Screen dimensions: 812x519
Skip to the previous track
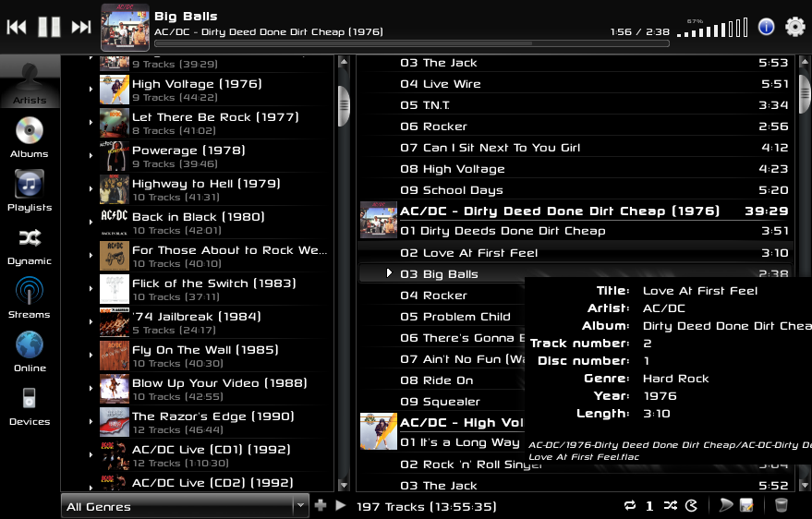pos(17,27)
